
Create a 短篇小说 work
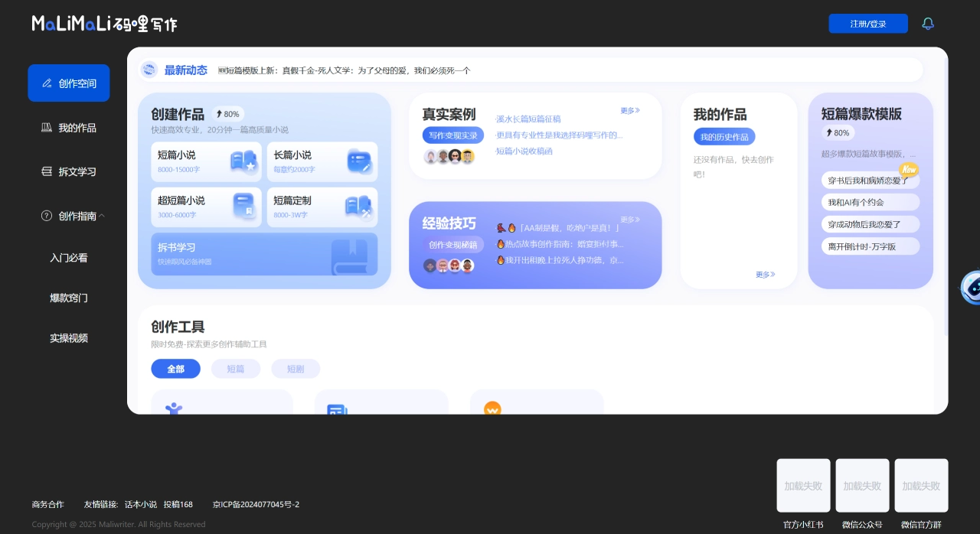coord(206,161)
